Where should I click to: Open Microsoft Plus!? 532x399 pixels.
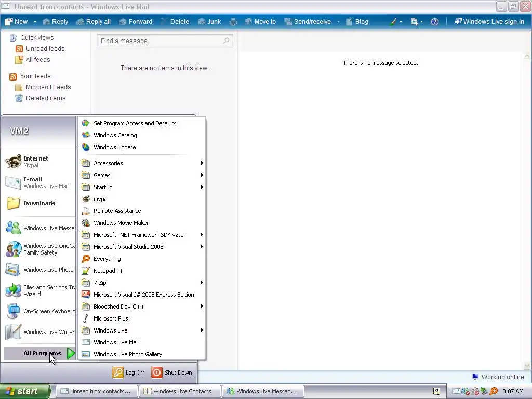pos(142,318)
